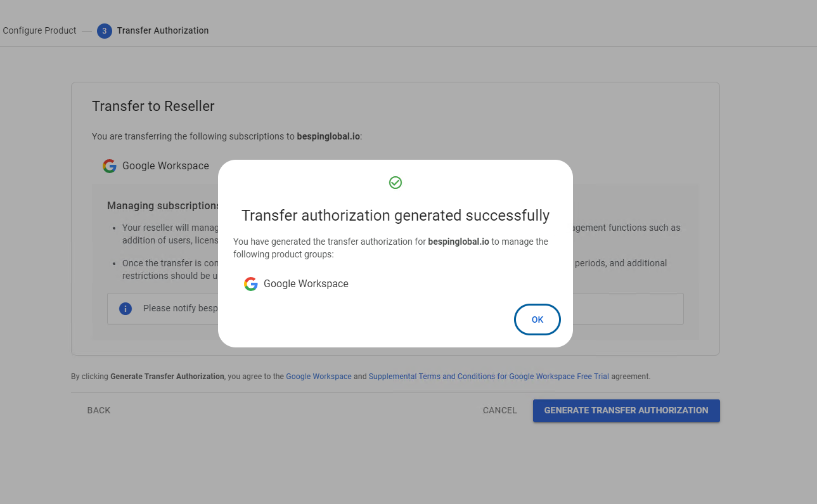Image resolution: width=817 pixels, height=504 pixels.
Task: Click the Transfer to Reseller heading
Action: coord(153,106)
